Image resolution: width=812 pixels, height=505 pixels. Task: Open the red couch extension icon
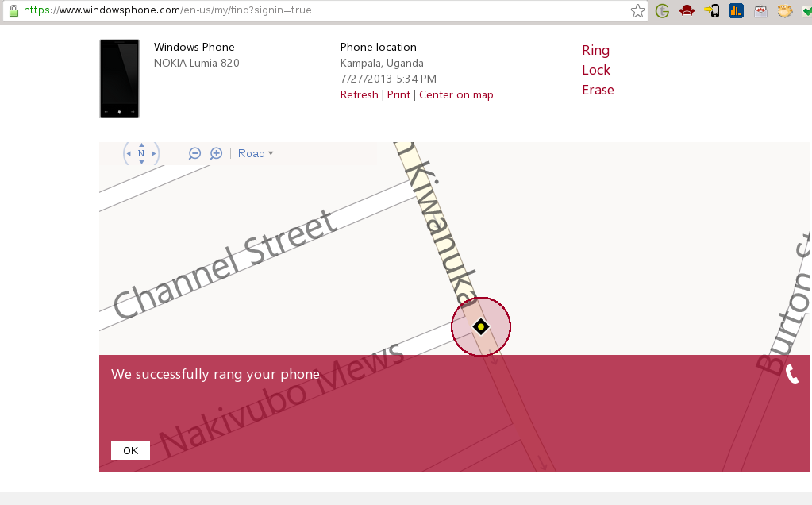coord(687,11)
